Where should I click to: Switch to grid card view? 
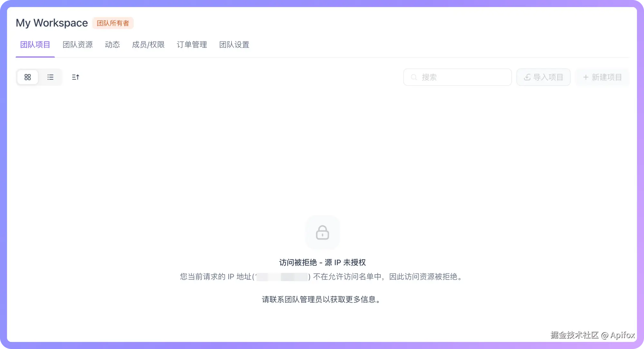[28, 77]
